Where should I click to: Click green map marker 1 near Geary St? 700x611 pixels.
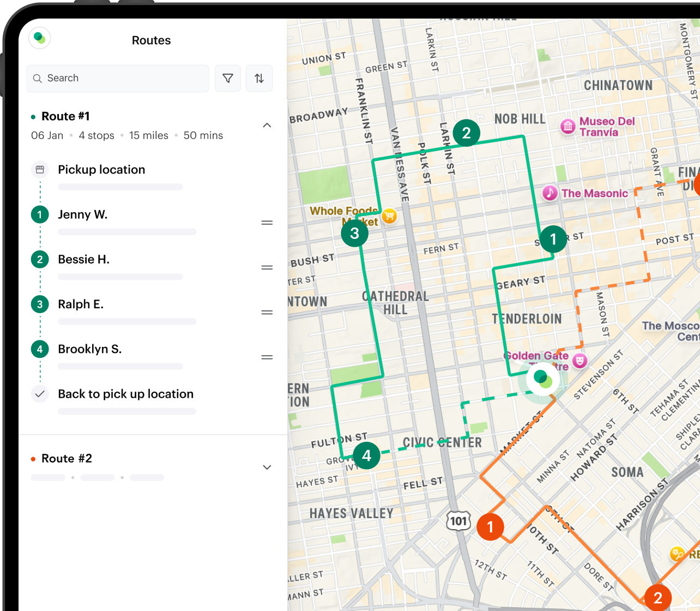553,239
